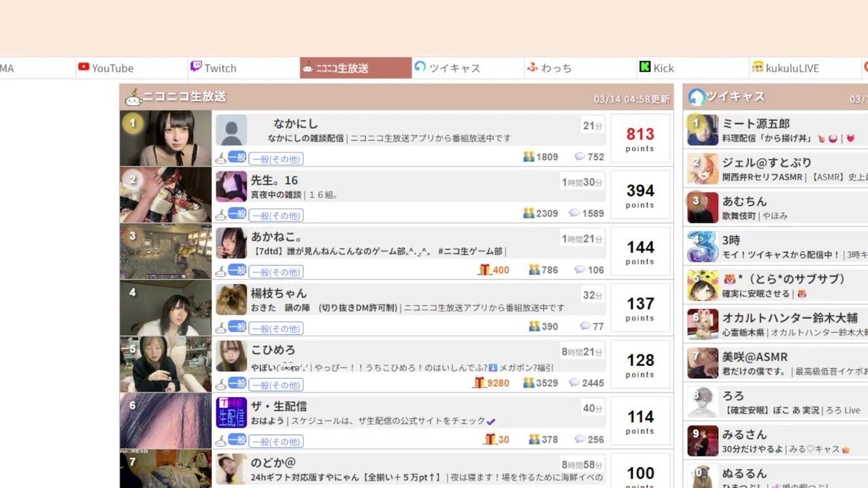Click のどか@ avatar icon
Viewport: 868px width, 488px height.
231,469
